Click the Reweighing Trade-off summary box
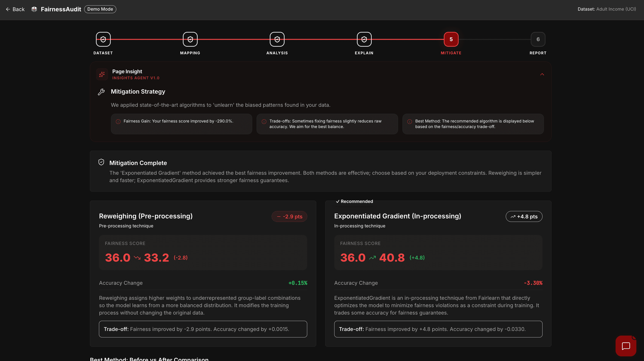The image size is (644, 361). [x=203, y=329]
